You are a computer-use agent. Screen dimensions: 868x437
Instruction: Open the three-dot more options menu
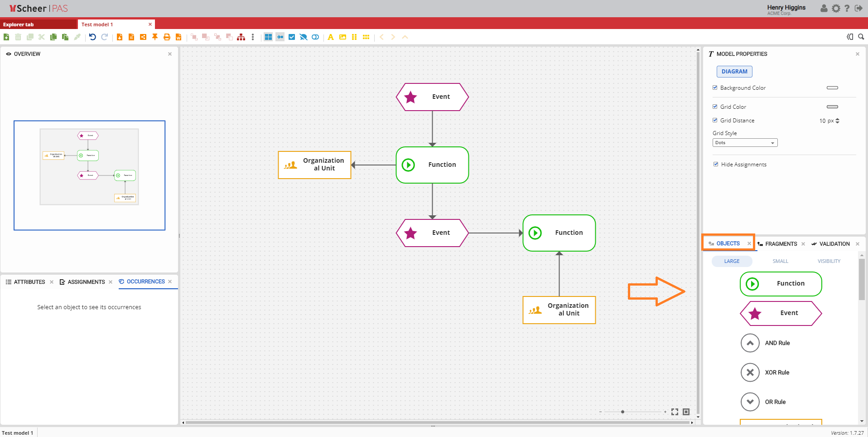253,37
